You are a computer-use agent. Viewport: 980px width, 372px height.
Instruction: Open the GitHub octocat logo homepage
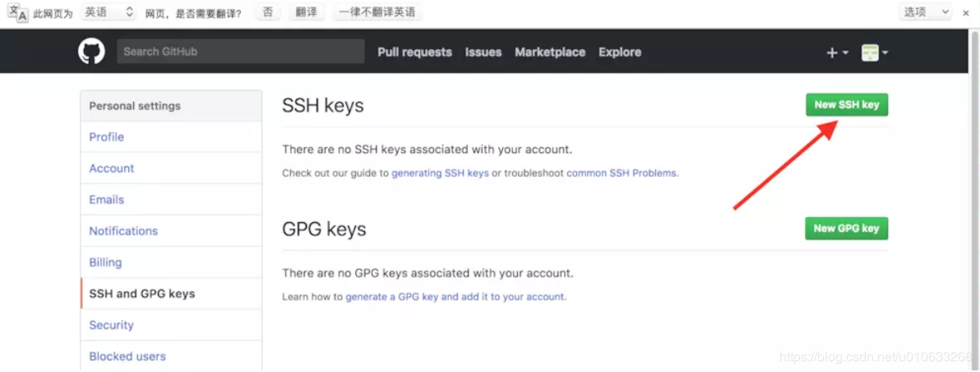coord(91,51)
